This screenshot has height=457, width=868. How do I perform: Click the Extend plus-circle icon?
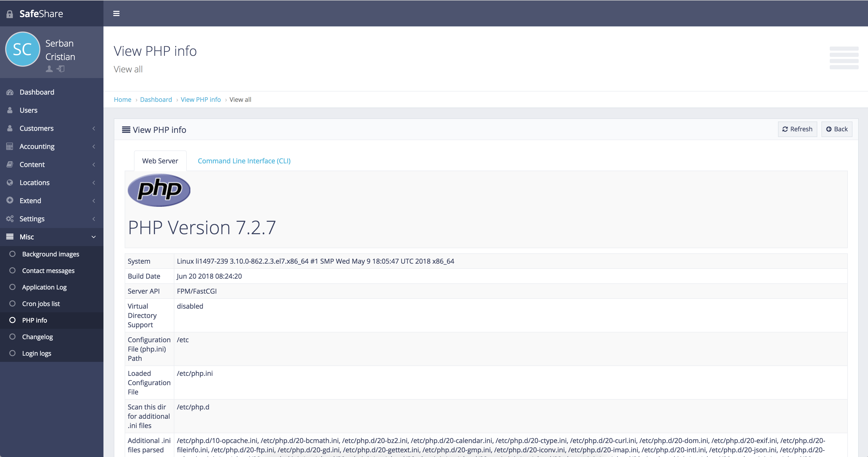tap(10, 200)
